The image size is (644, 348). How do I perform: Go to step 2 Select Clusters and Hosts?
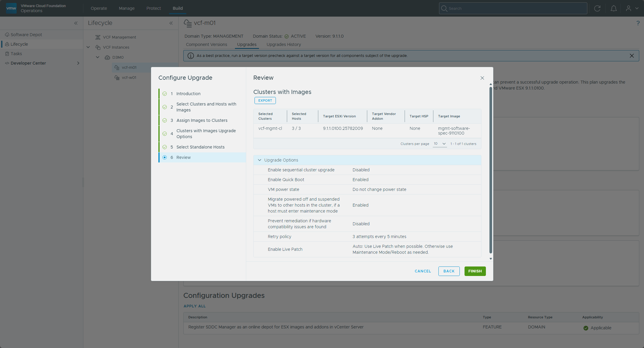[202, 107]
